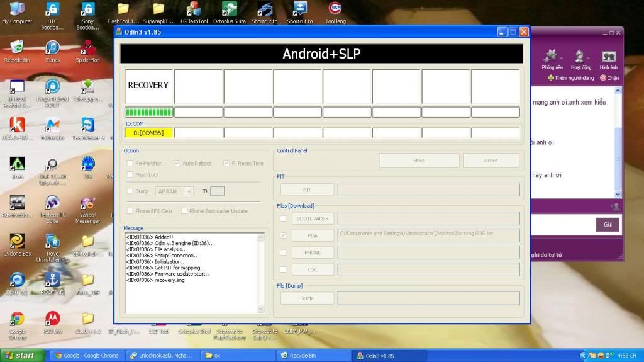Open the LGFlashTool desktop icon

click(x=194, y=13)
